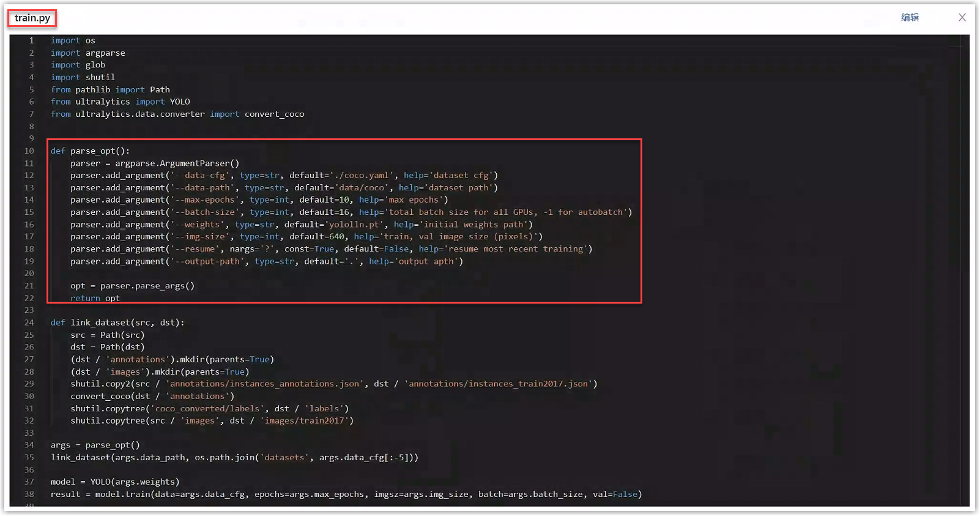This screenshot has width=980, height=516.
Task: Click the annotations mkdir line
Action: pyautogui.click(x=172, y=359)
